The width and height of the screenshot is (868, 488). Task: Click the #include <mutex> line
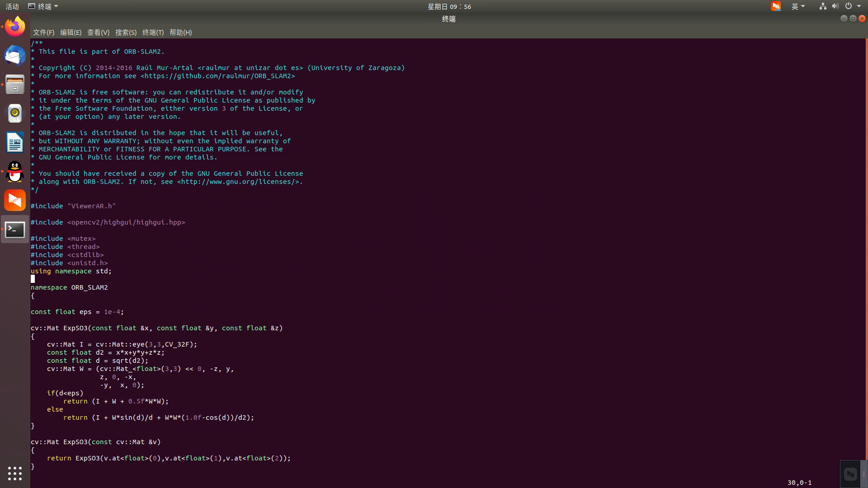pyautogui.click(x=63, y=239)
